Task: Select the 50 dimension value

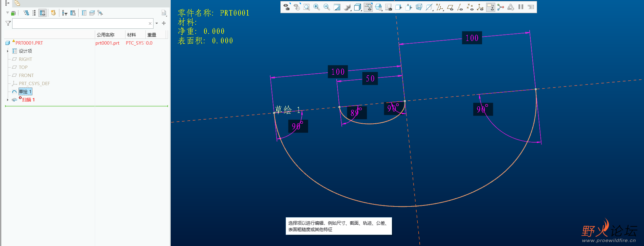Action: (x=370, y=78)
